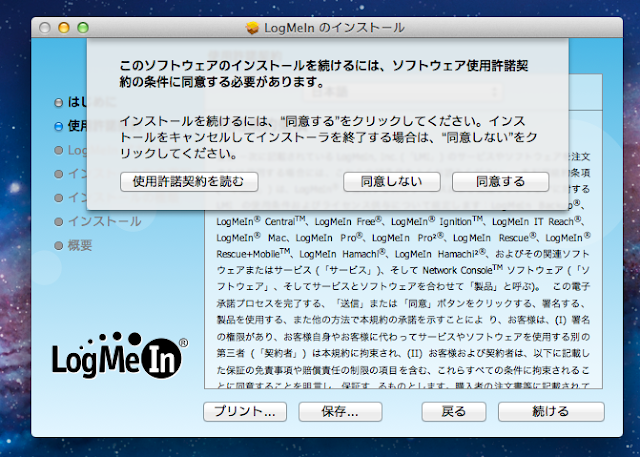Click the green zoom window button

pos(83,28)
